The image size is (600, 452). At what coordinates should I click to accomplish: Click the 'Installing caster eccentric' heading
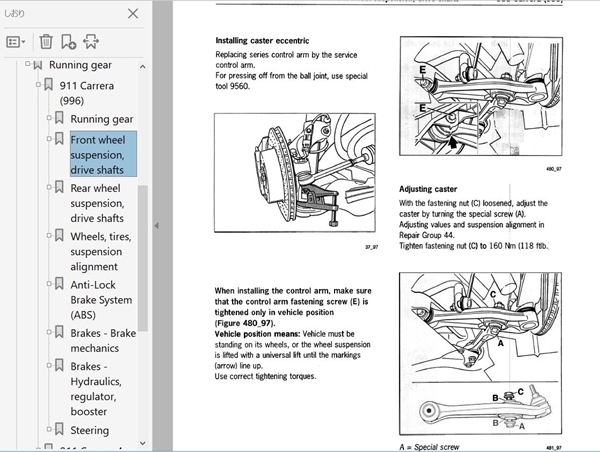(x=262, y=41)
